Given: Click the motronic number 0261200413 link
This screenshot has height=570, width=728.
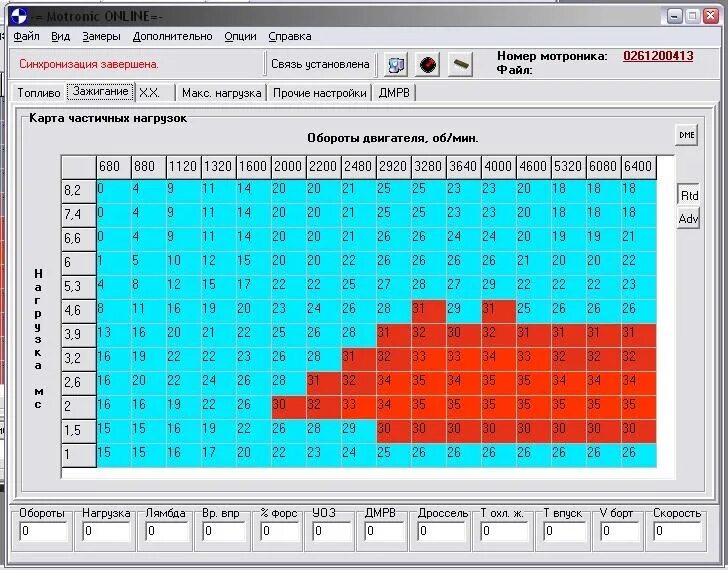Looking at the screenshot, I should coord(658,56).
